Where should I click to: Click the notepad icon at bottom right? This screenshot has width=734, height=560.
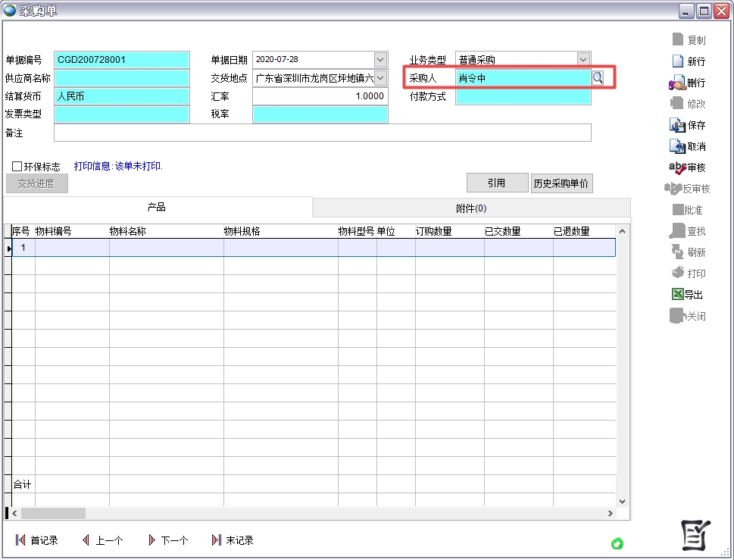695,536
